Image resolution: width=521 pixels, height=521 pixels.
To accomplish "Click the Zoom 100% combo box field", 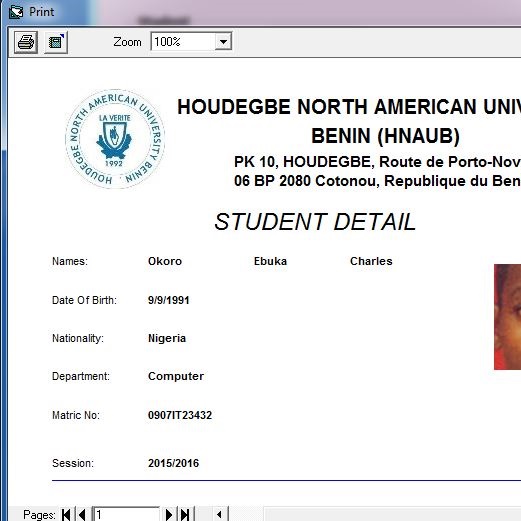I will pos(191,42).
